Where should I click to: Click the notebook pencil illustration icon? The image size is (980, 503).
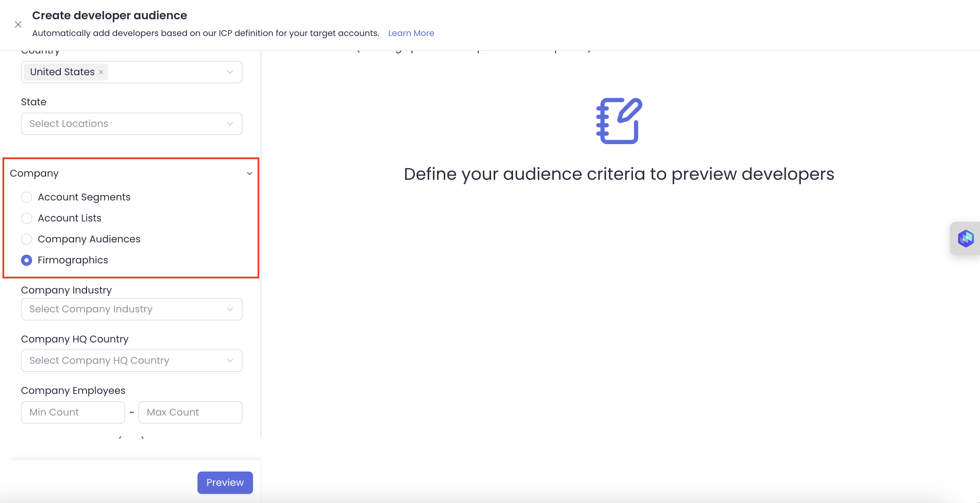point(619,121)
